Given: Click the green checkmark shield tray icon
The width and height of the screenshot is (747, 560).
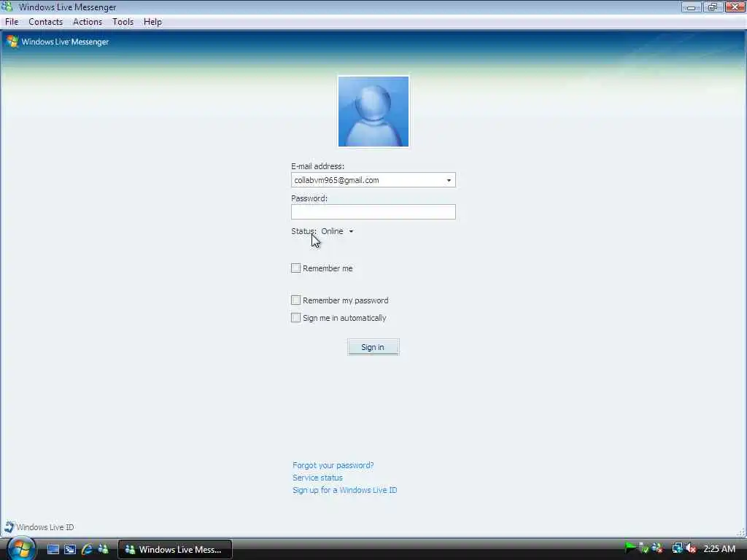Looking at the screenshot, I should (x=644, y=548).
